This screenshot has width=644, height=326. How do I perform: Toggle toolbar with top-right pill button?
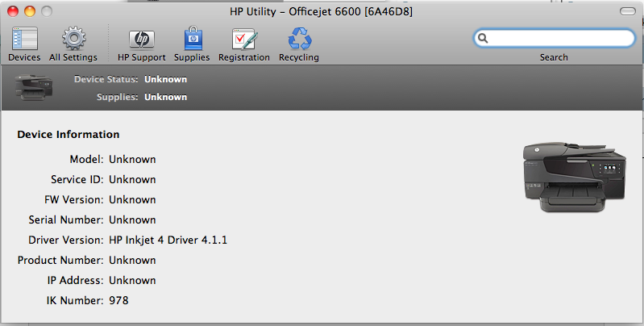[x=628, y=11]
